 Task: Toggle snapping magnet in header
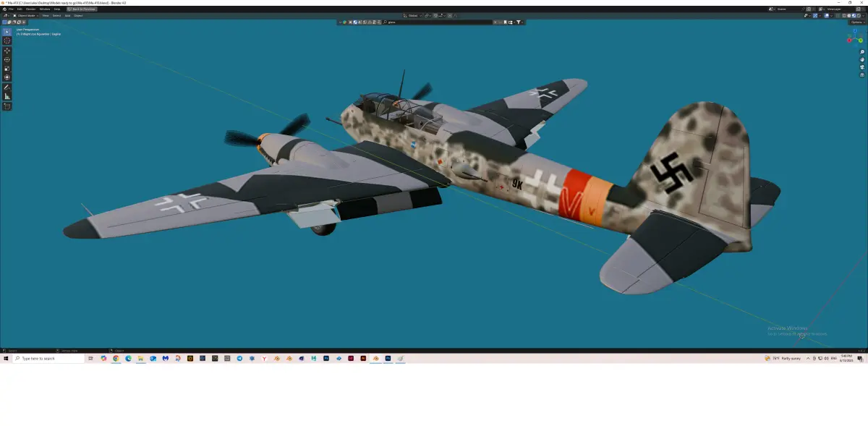click(x=435, y=15)
